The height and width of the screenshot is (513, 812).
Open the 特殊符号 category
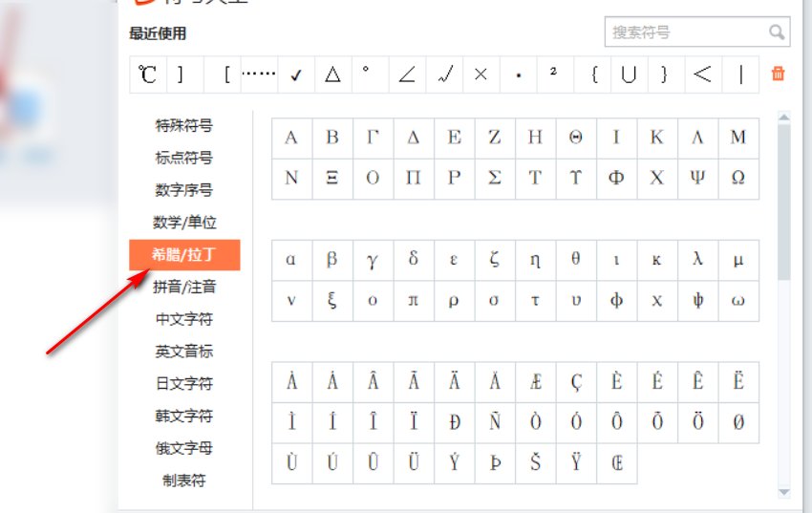184,125
